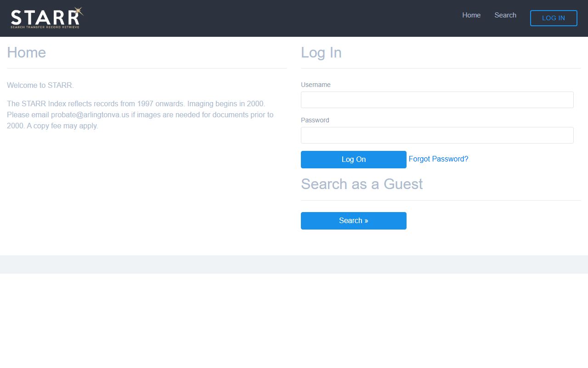Select the 'Welcome to STARR.' text
This screenshot has height=368, width=588.
40,86
